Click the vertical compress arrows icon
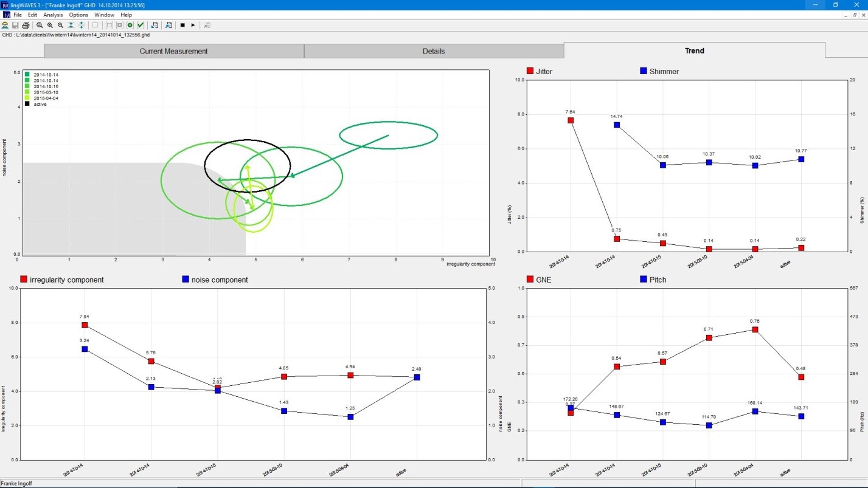This screenshot has width=868, height=488. (81, 25)
